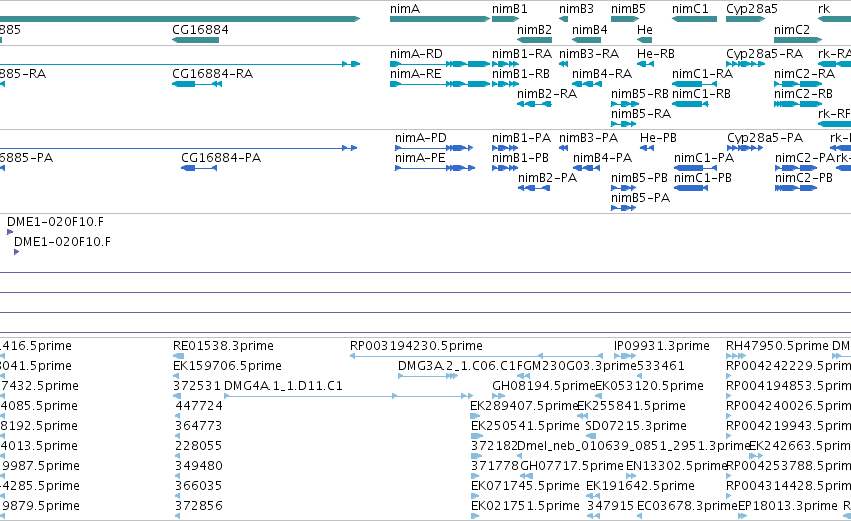Click the nimC1 gene bar

click(694, 19)
